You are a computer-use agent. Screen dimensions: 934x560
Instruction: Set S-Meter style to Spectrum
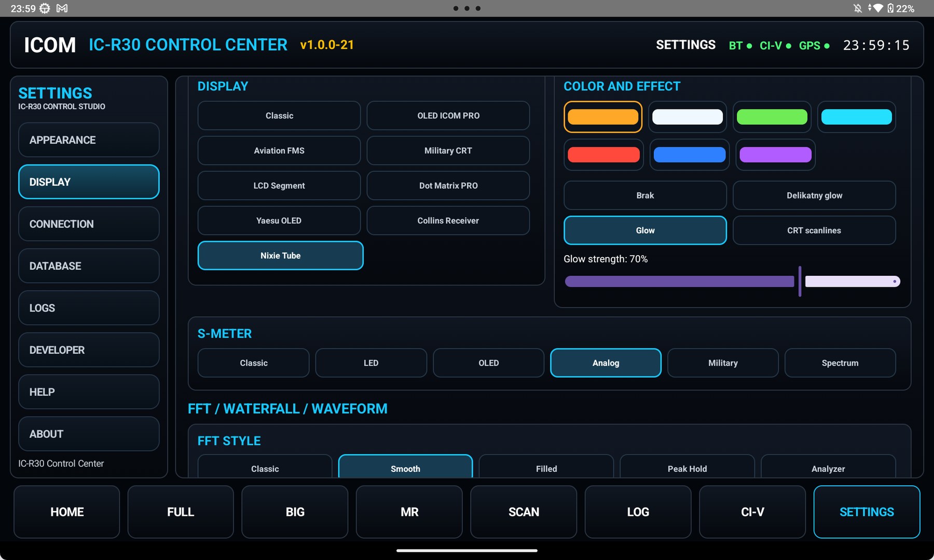(840, 363)
